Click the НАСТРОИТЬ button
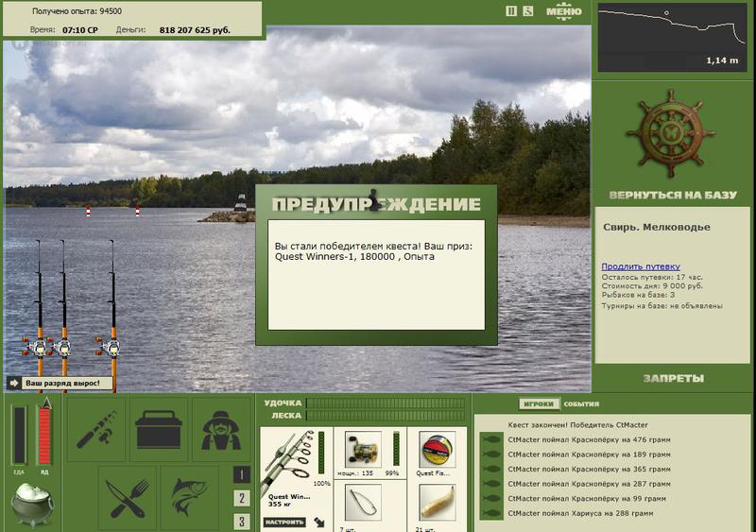 pos(284,522)
